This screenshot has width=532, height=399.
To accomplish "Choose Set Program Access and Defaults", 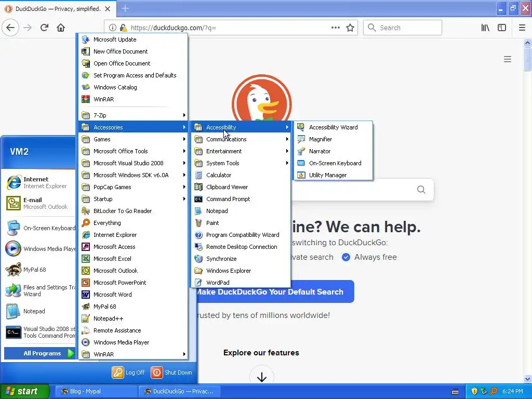I will 133,75.
